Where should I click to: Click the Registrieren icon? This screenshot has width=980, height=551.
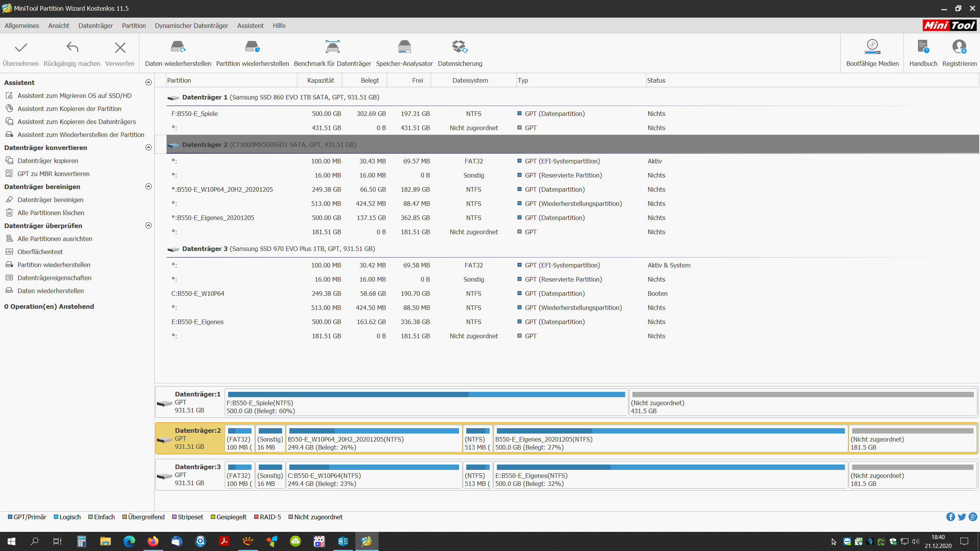click(959, 47)
